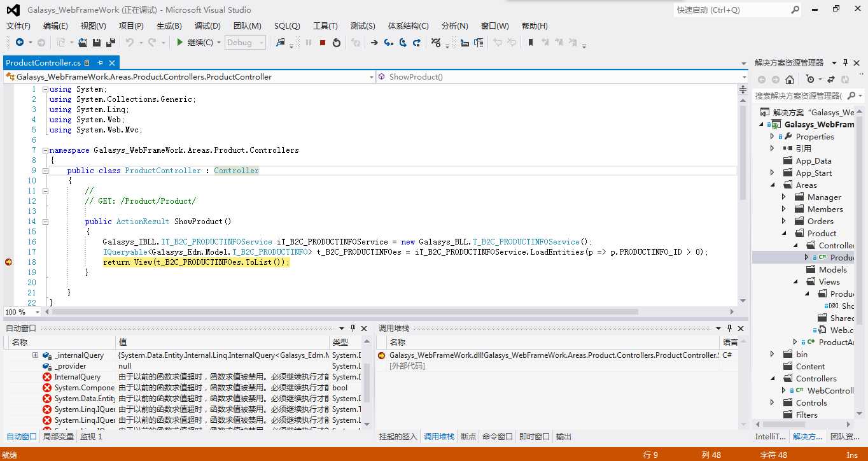Click the Save file toolbar icon
This screenshot has width=868, height=461.
pos(97,43)
